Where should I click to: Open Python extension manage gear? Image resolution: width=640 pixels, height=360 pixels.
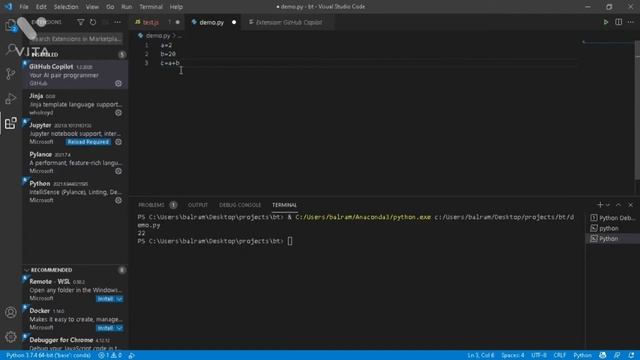click(118, 200)
